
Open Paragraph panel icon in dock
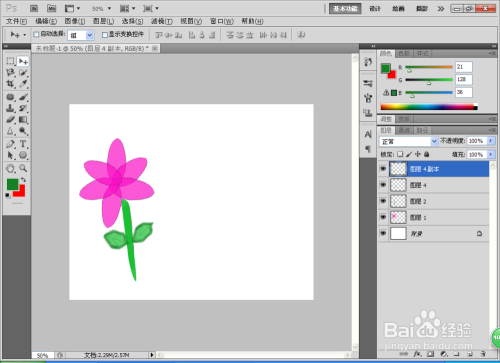tap(368, 149)
